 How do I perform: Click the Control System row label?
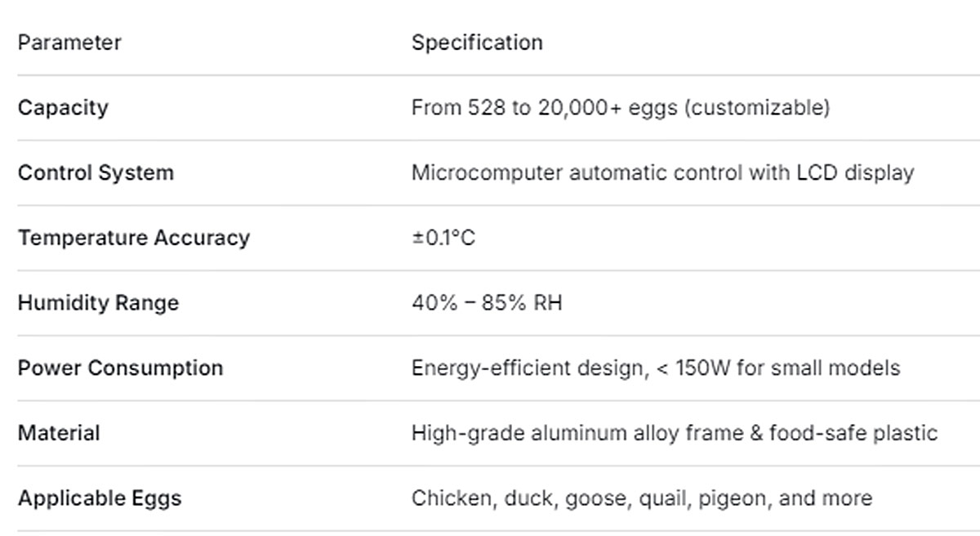click(96, 173)
